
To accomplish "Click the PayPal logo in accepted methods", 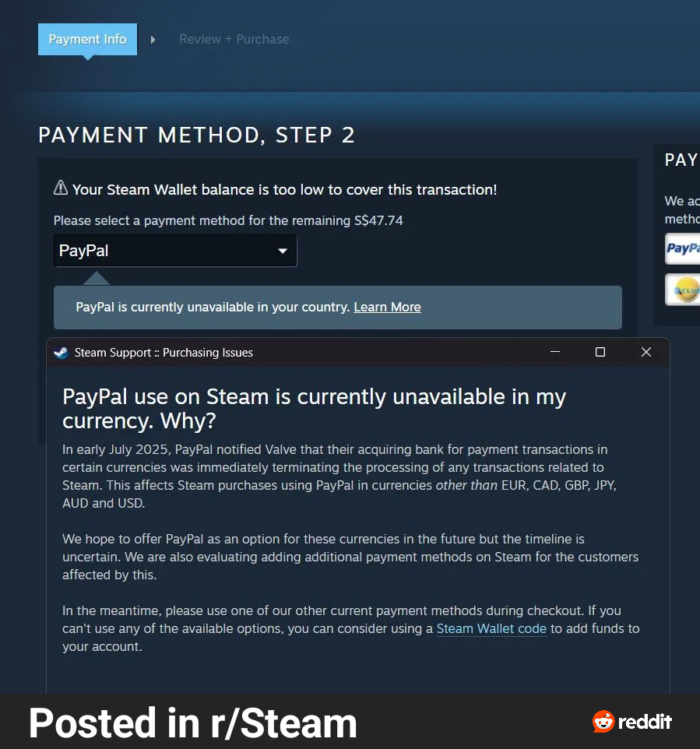I will click(682, 248).
